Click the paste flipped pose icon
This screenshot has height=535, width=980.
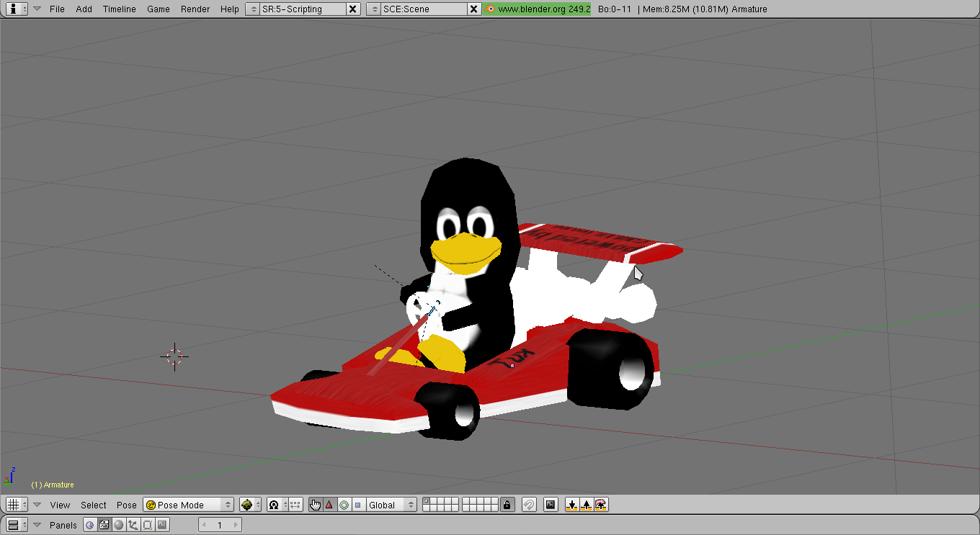coord(601,505)
